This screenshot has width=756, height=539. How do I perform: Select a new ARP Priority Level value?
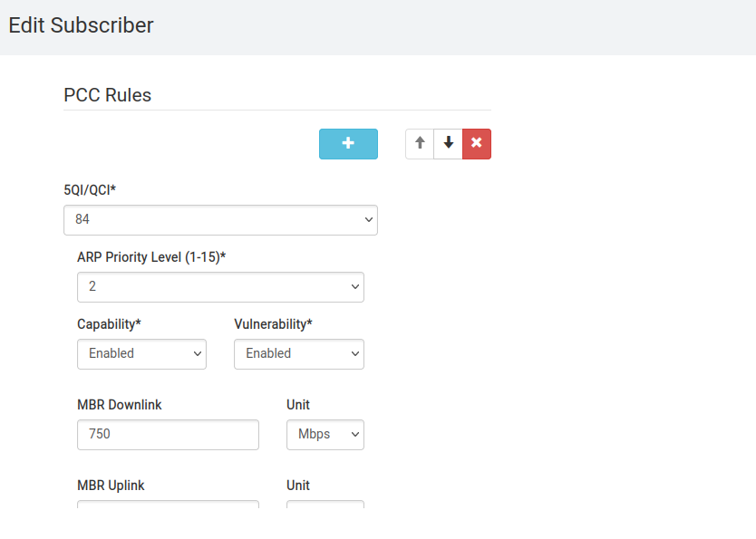tap(220, 286)
